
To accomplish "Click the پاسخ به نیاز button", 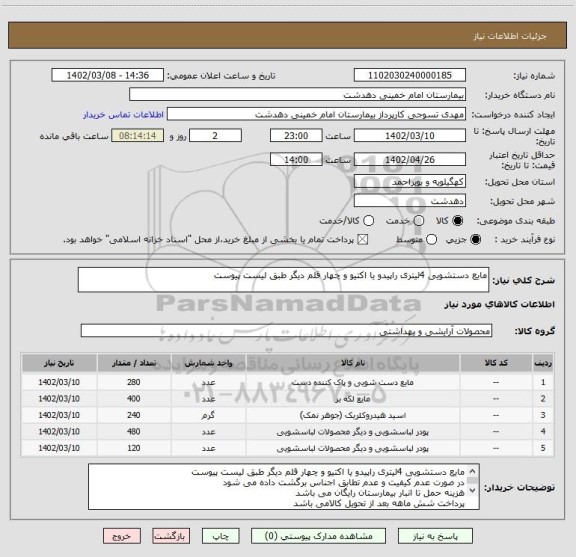I will click(435, 536).
